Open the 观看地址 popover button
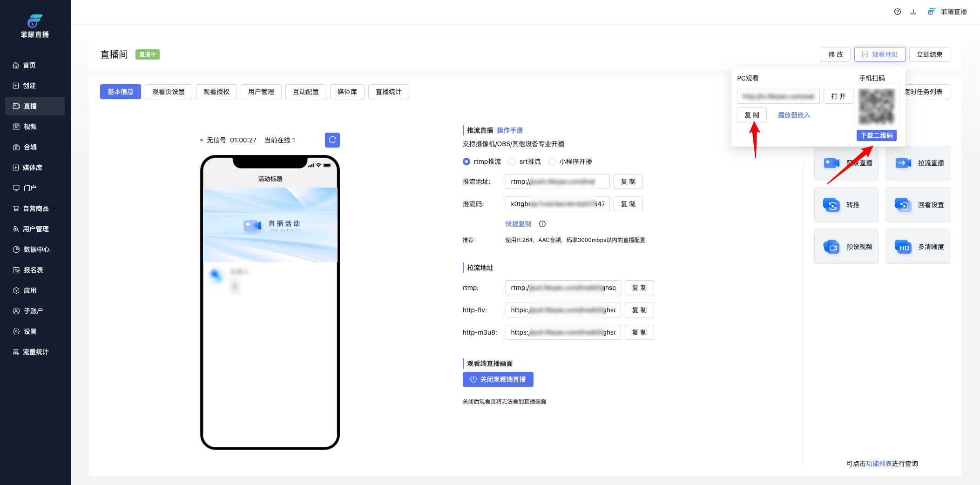 click(879, 54)
